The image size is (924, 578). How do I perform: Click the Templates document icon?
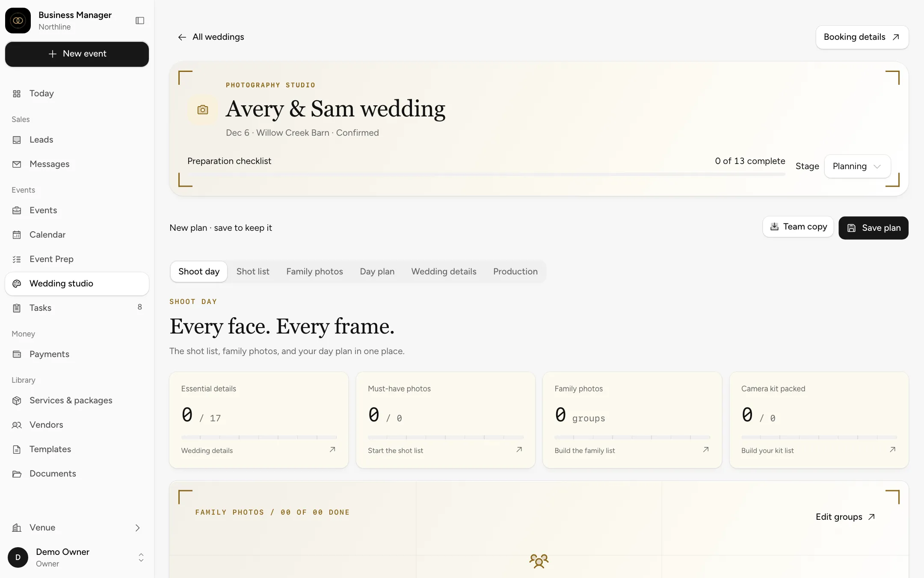point(17,449)
